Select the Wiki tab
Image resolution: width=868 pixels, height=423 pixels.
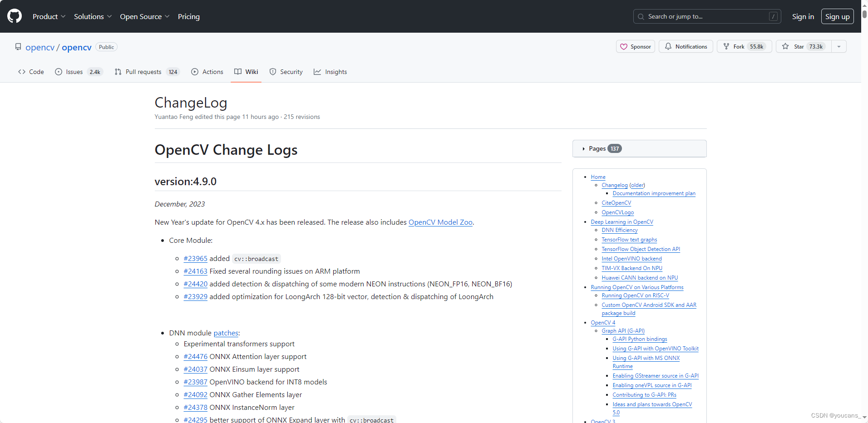pos(246,72)
